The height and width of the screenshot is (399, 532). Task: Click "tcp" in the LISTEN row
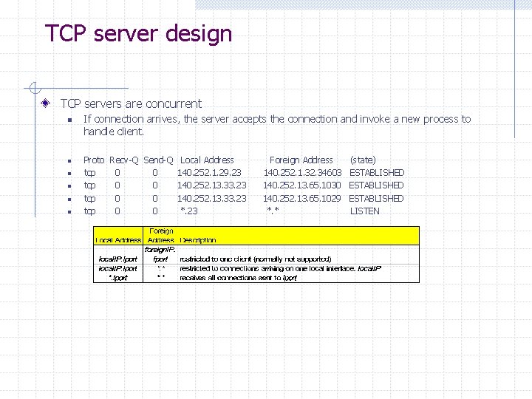click(89, 211)
